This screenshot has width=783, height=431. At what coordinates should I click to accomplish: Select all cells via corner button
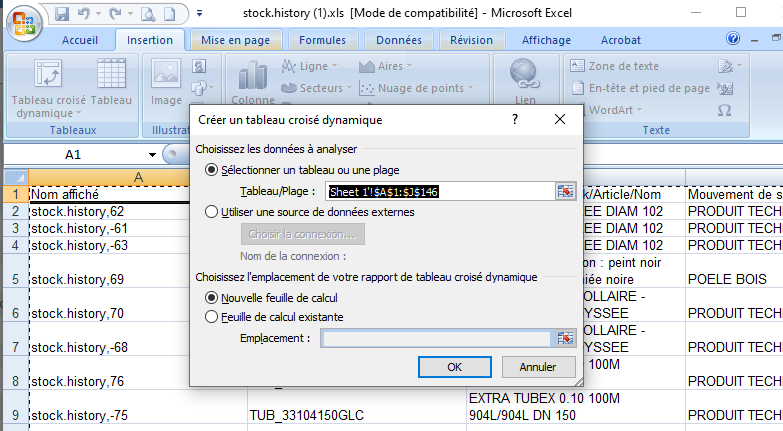coord(16,177)
